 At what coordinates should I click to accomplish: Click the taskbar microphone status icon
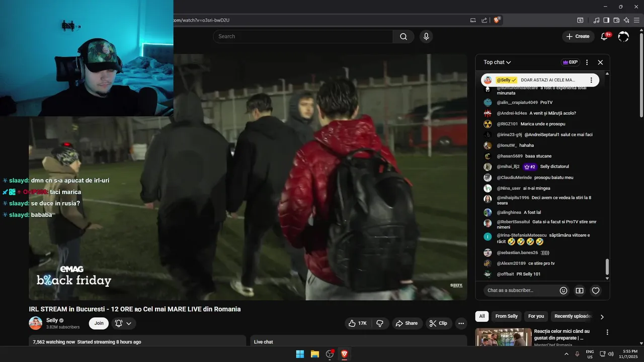577,354
